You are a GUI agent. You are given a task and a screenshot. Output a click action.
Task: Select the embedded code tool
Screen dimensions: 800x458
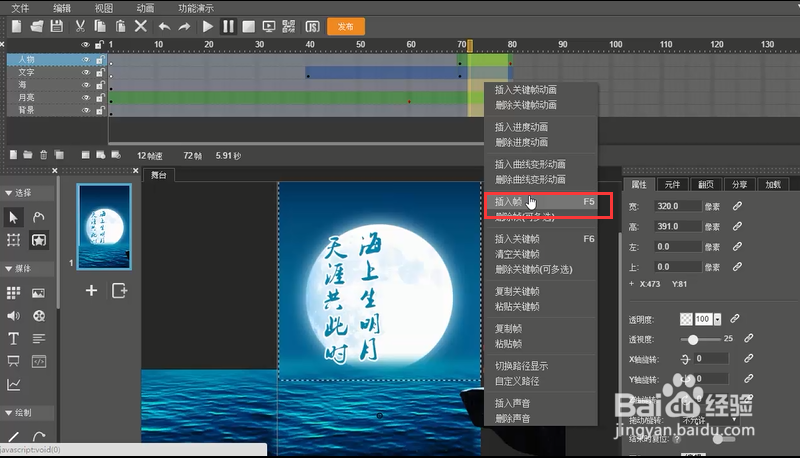(x=39, y=362)
